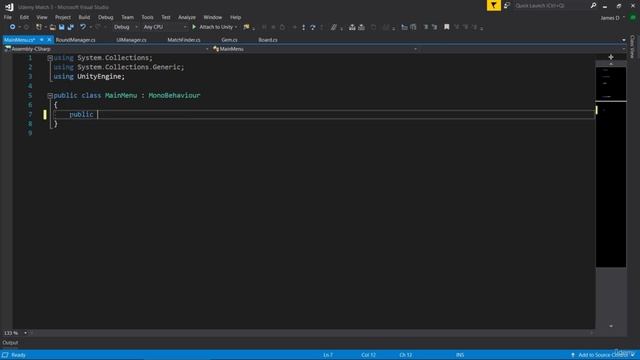Viewport: 640px width, 360px height.
Task: Click the second toolbox-shaped toolbar icon
Action: pyautogui.click(x=361, y=27)
